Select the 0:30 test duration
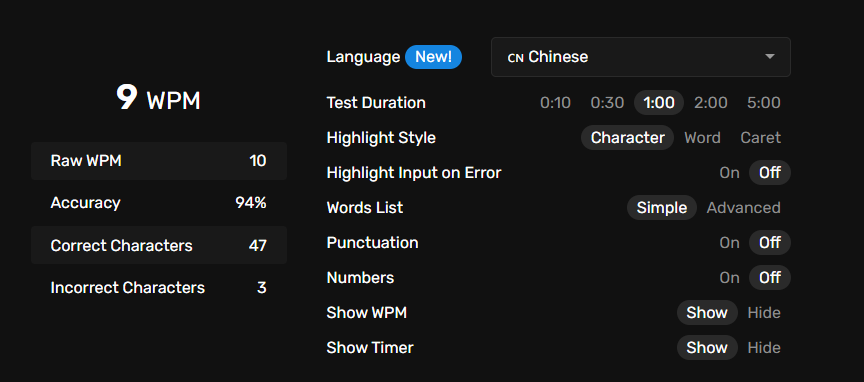The image size is (864, 382). coord(607,103)
